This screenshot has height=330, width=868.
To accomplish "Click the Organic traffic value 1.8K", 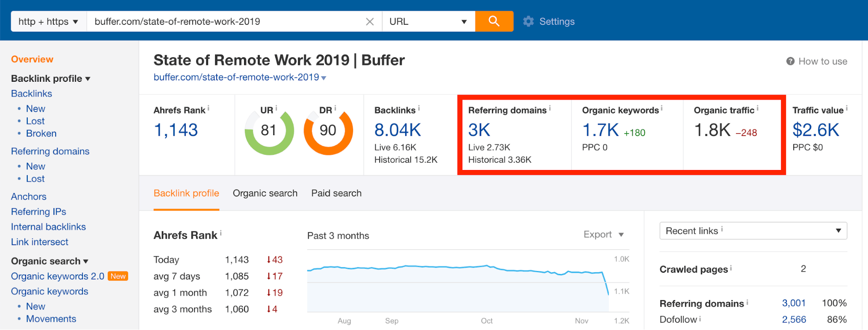I will (x=712, y=130).
